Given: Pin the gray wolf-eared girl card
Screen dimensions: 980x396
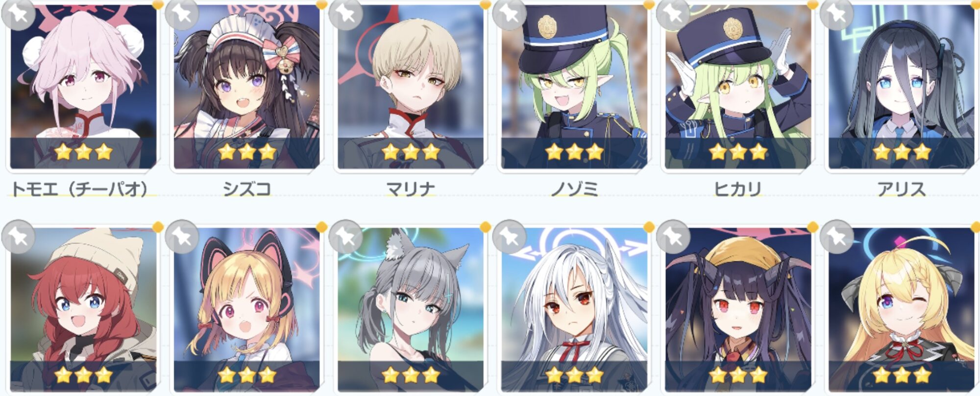Looking at the screenshot, I should pos(345,236).
